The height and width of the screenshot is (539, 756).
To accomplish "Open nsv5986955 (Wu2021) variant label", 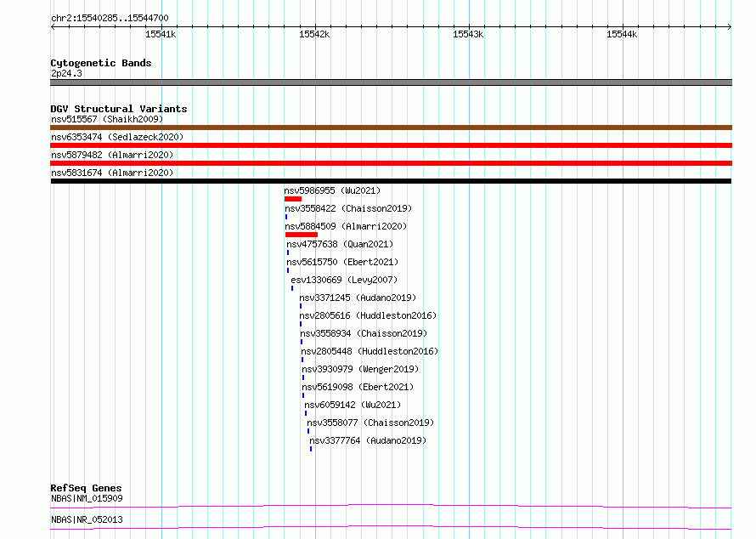I will tap(332, 190).
